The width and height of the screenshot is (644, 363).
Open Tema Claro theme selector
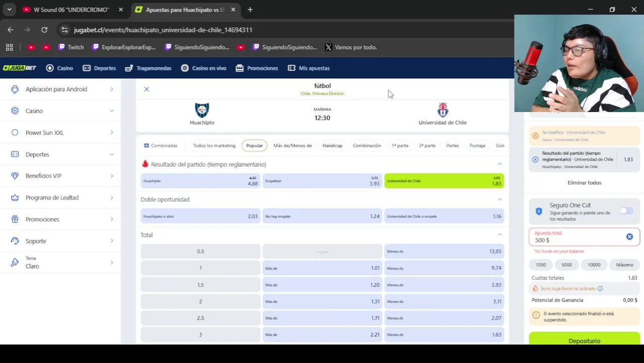[60, 263]
